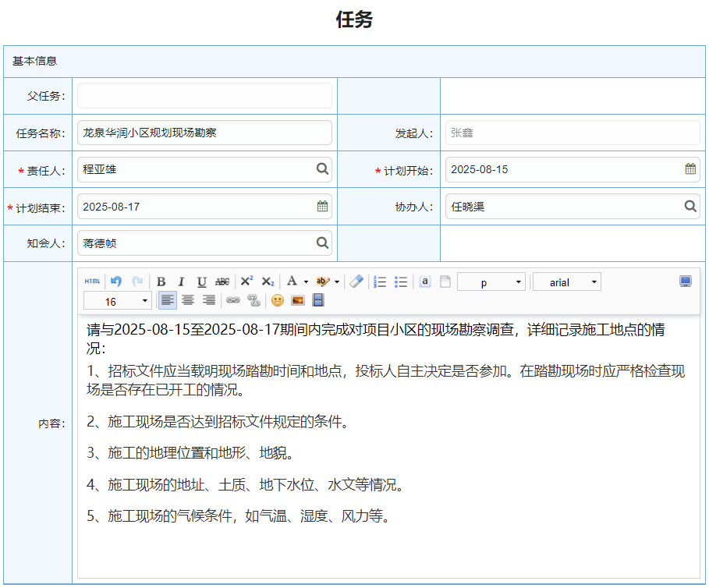Viewport: 709px width, 588px height.
Task: Open the font color picker arrow
Action: (x=306, y=282)
